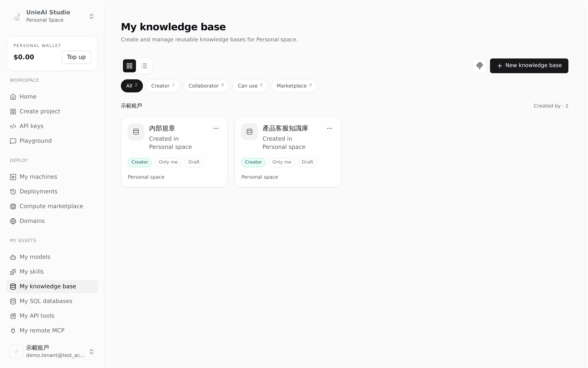Filter by Can use tab
The height and width of the screenshot is (368, 588).
pos(250,86)
